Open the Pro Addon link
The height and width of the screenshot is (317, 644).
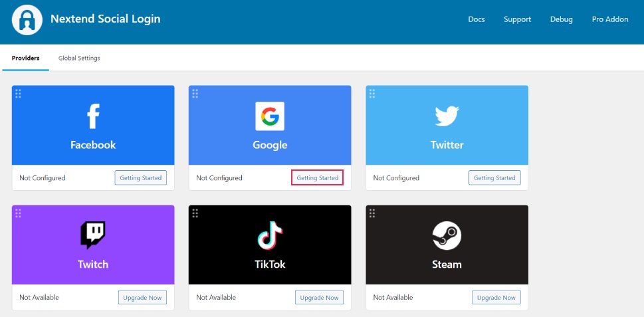pyautogui.click(x=610, y=19)
